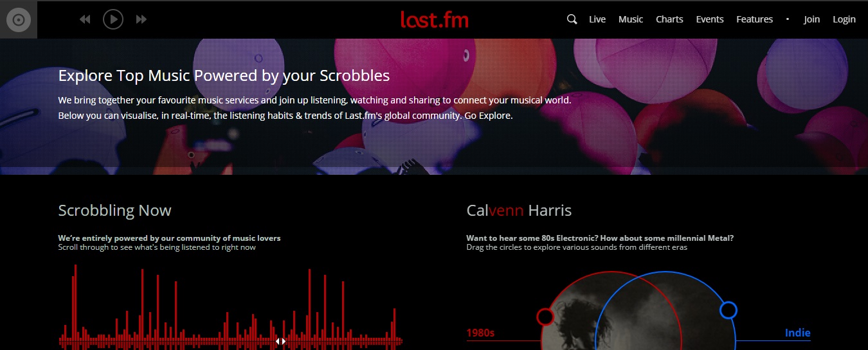Click the Calvenn Harris heading
Viewport: 868px width, 350px height.
pos(519,210)
